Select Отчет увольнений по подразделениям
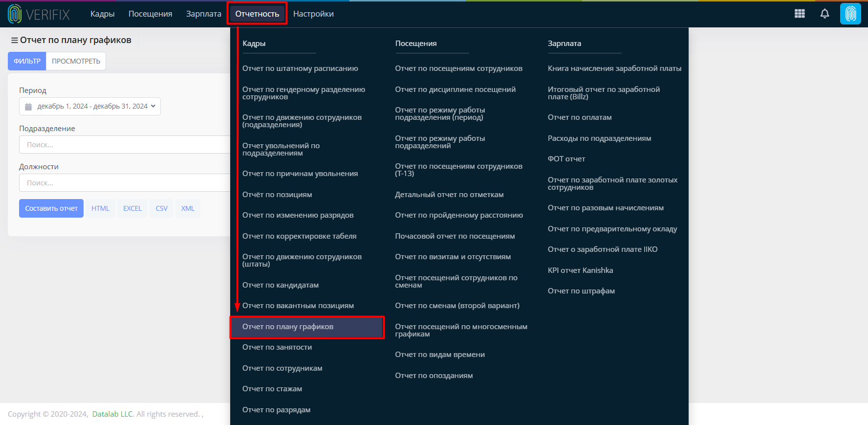The width and height of the screenshot is (868, 425). (x=281, y=149)
